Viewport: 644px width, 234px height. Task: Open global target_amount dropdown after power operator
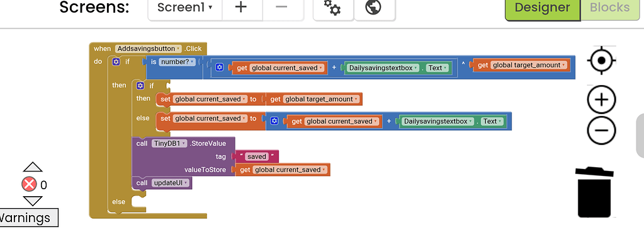(529, 65)
